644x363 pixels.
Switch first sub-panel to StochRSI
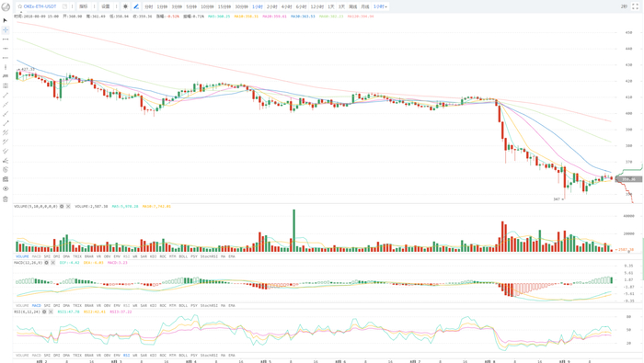coord(209,256)
